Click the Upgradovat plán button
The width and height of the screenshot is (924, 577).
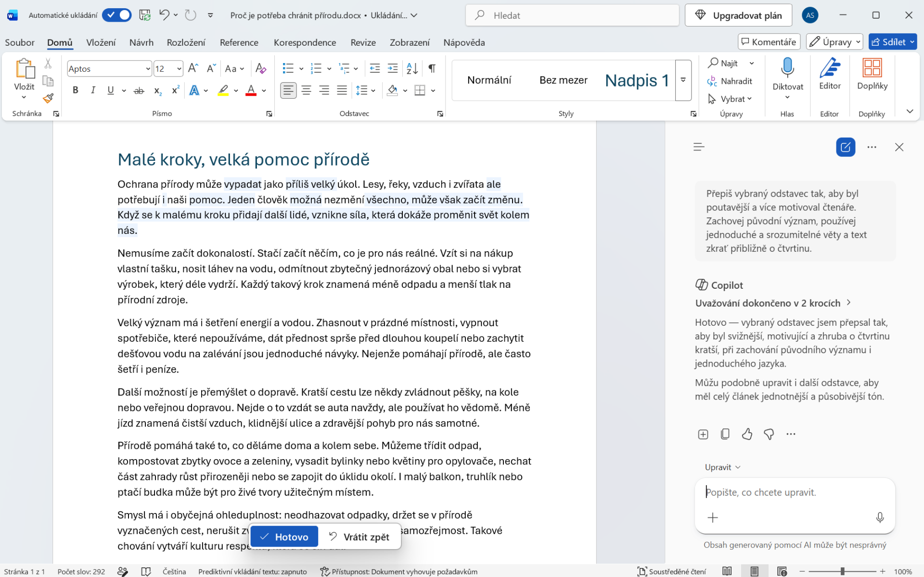[738, 15]
